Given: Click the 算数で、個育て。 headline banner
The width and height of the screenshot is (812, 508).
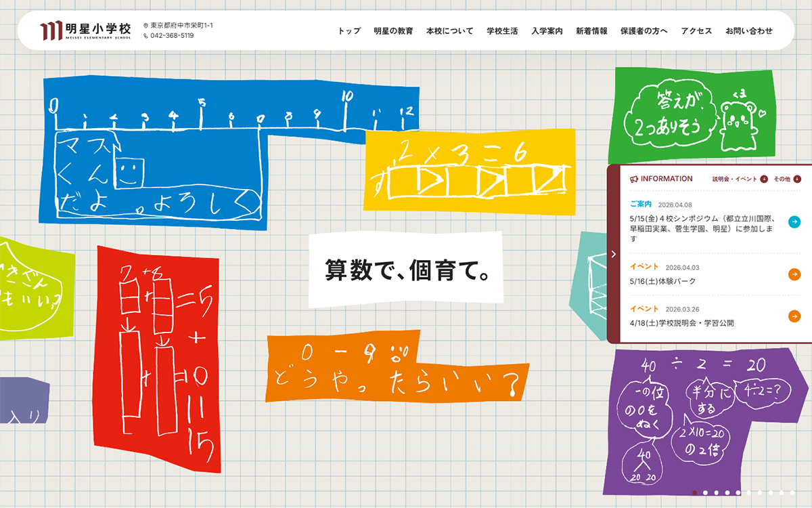Looking at the screenshot, I should [x=406, y=270].
